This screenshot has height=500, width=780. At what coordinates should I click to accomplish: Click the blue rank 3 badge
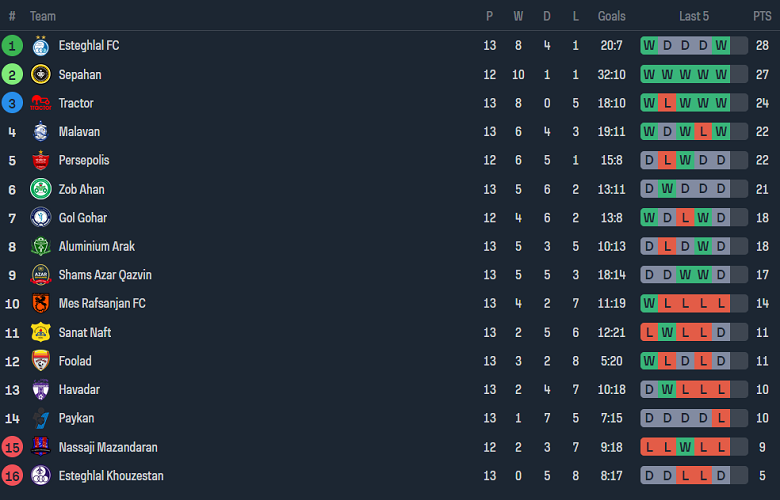[x=12, y=103]
